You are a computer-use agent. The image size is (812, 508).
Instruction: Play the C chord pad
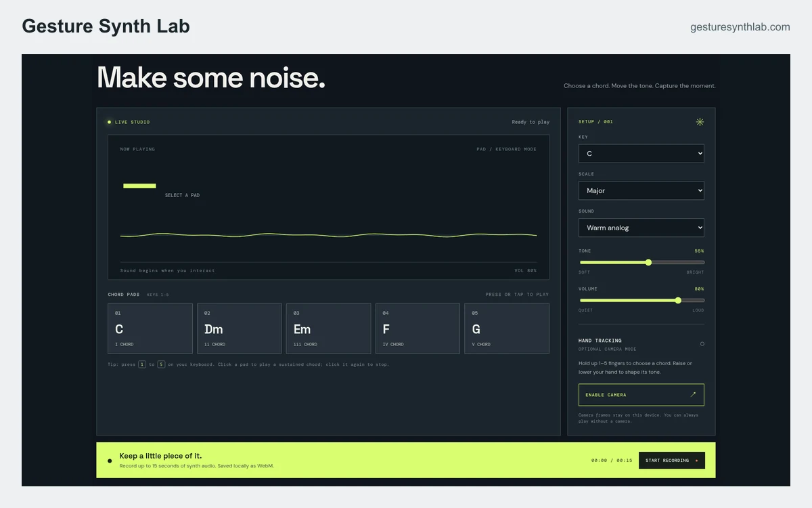pos(150,329)
